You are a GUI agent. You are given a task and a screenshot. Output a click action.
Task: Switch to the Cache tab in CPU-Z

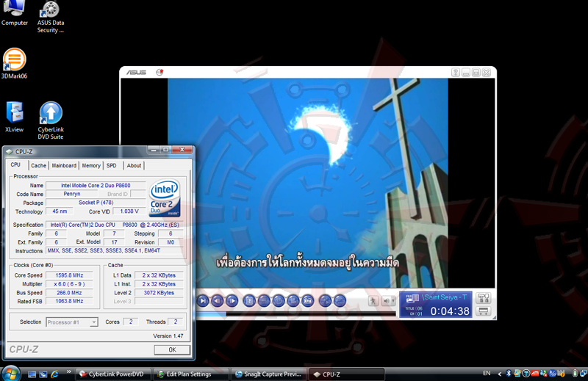(x=38, y=165)
